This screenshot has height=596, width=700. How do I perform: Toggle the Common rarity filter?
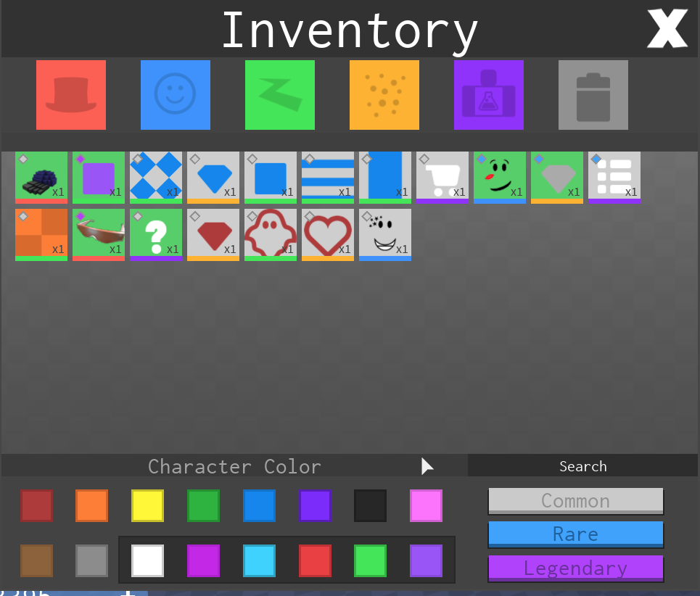pos(576,501)
